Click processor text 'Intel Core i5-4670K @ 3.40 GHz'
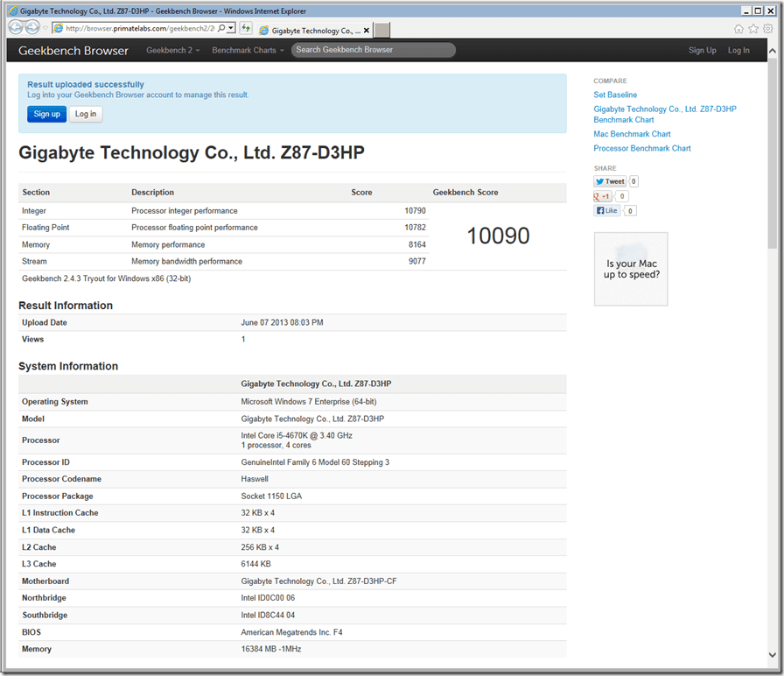Image resolution: width=784 pixels, height=676 pixels. pos(297,435)
